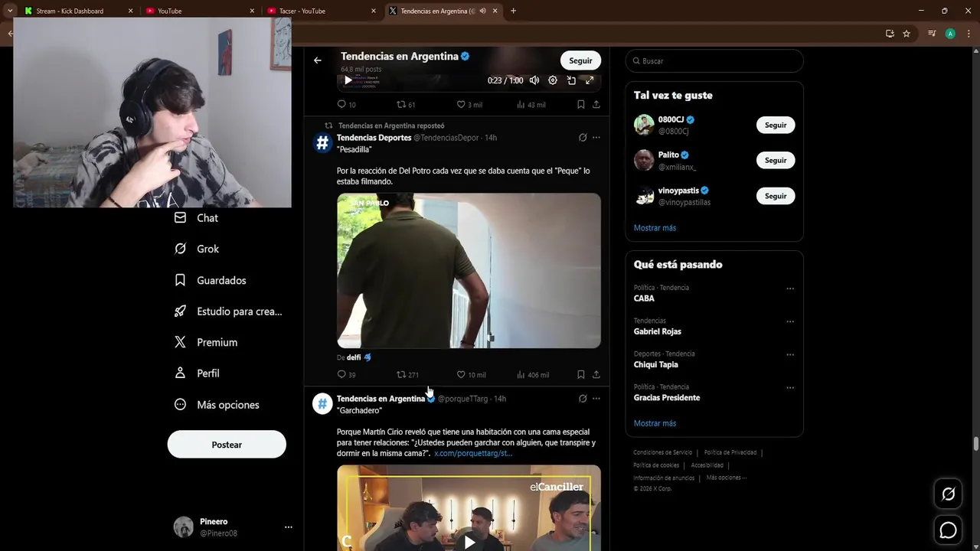Play the video in the top post
980x551 pixels.
coord(348,80)
